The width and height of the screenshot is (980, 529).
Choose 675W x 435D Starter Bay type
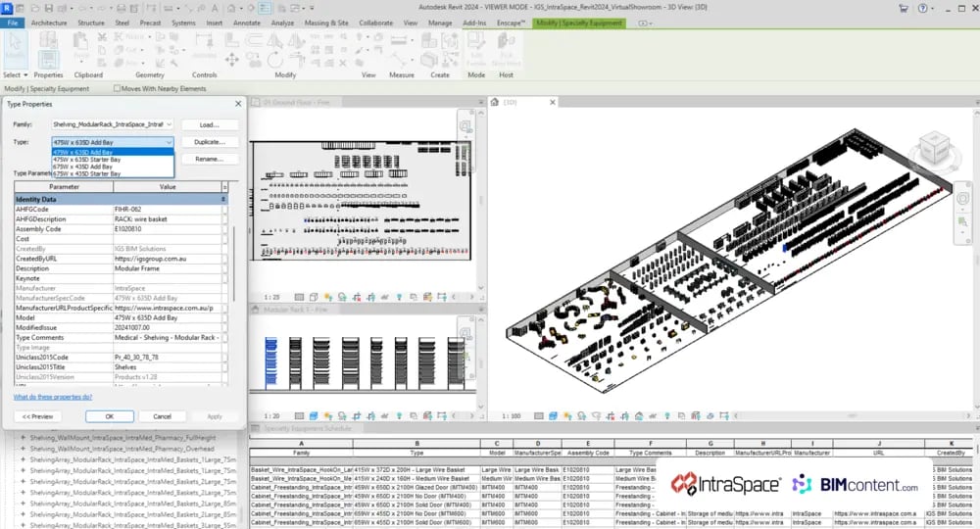[x=113, y=174]
